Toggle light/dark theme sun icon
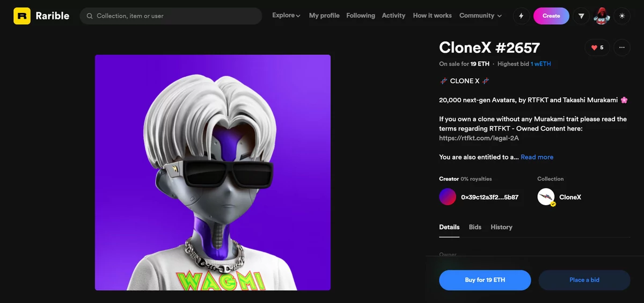The width and height of the screenshot is (644, 303). [x=622, y=16]
